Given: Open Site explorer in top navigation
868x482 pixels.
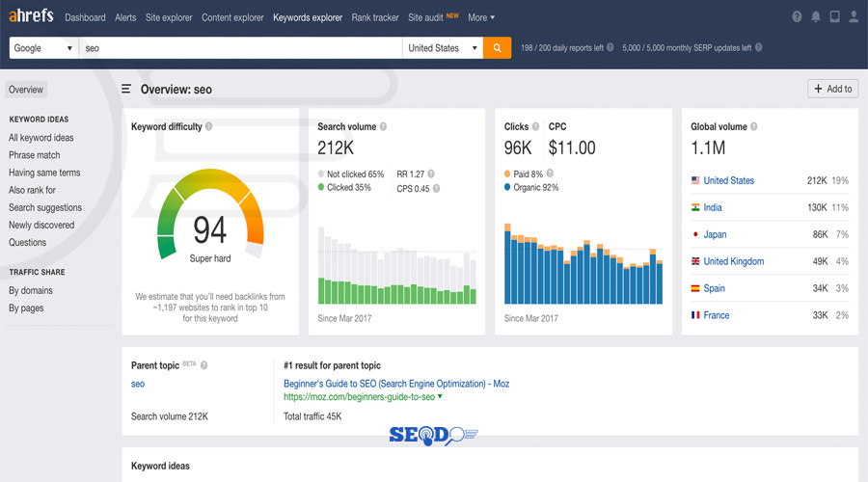Looking at the screenshot, I should [169, 17].
